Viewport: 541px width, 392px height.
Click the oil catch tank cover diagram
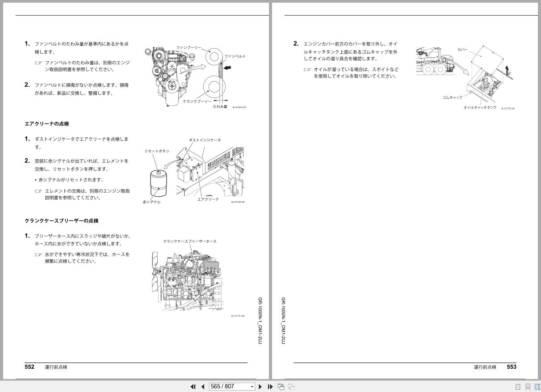point(465,77)
